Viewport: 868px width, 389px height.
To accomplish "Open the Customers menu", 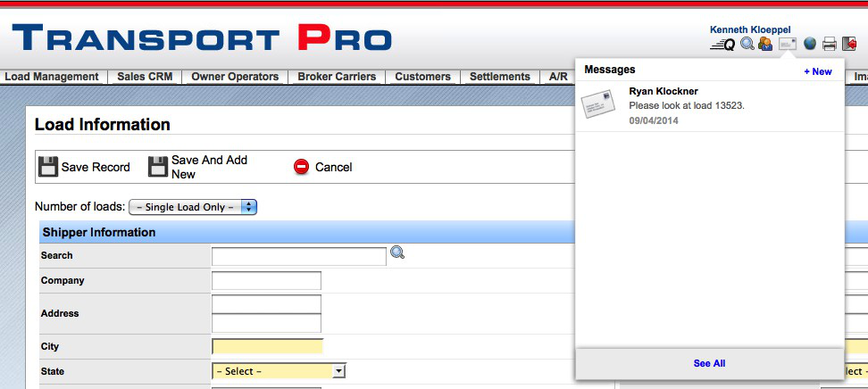I will coord(423,77).
